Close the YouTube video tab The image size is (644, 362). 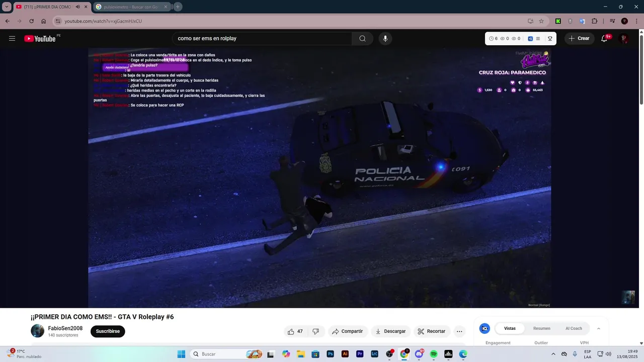(x=86, y=7)
